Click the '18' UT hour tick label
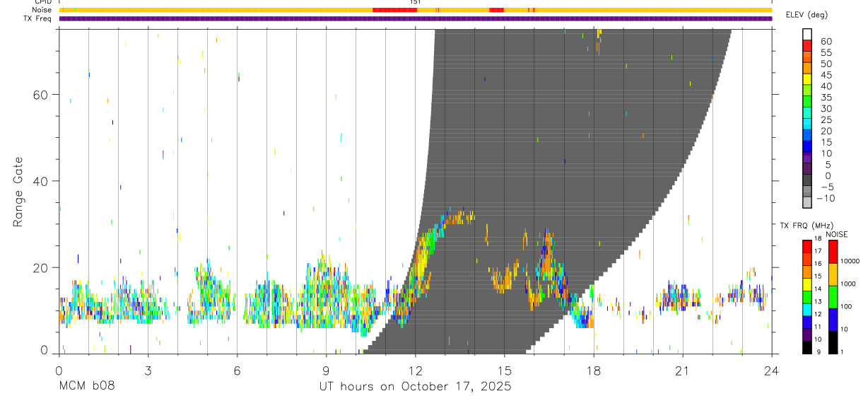 (593, 370)
